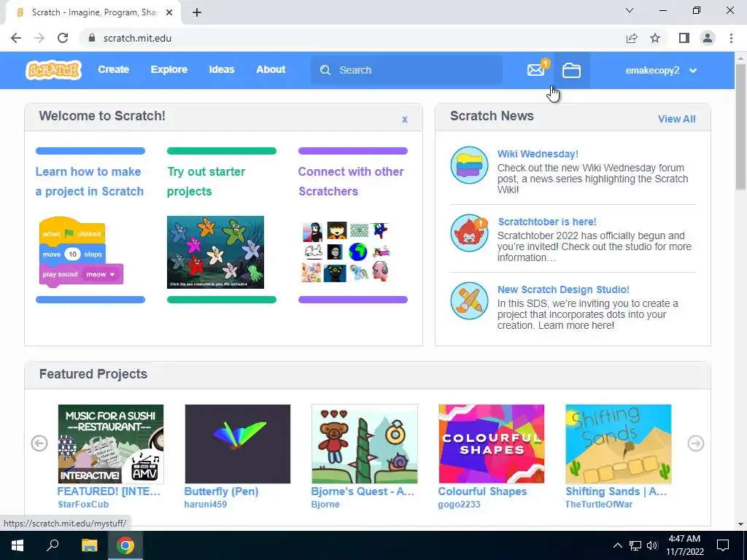Screen dimensions: 747x560
Task: Expand emakecopy2 account dropdown
Action: (x=661, y=71)
